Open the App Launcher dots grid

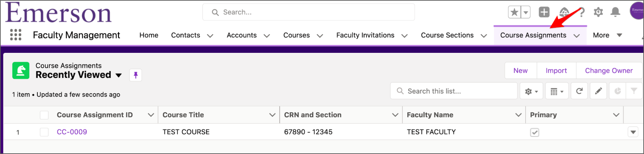15,35
